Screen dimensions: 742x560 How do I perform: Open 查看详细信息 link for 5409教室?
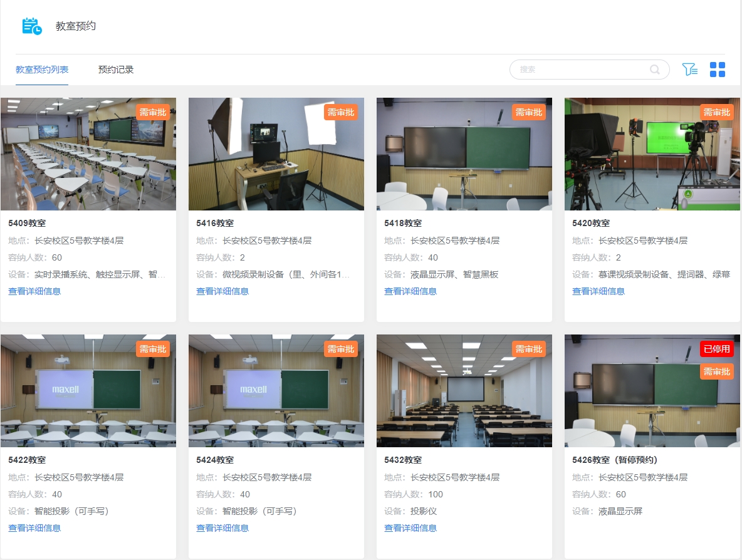tap(34, 291)
